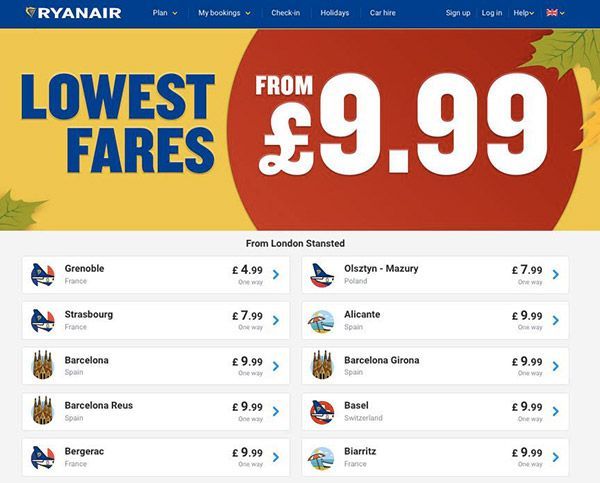Viewport: 600px width, 483px height.
Task: Click the Lowest Fares from £9.99 banner
Action: 300,129
